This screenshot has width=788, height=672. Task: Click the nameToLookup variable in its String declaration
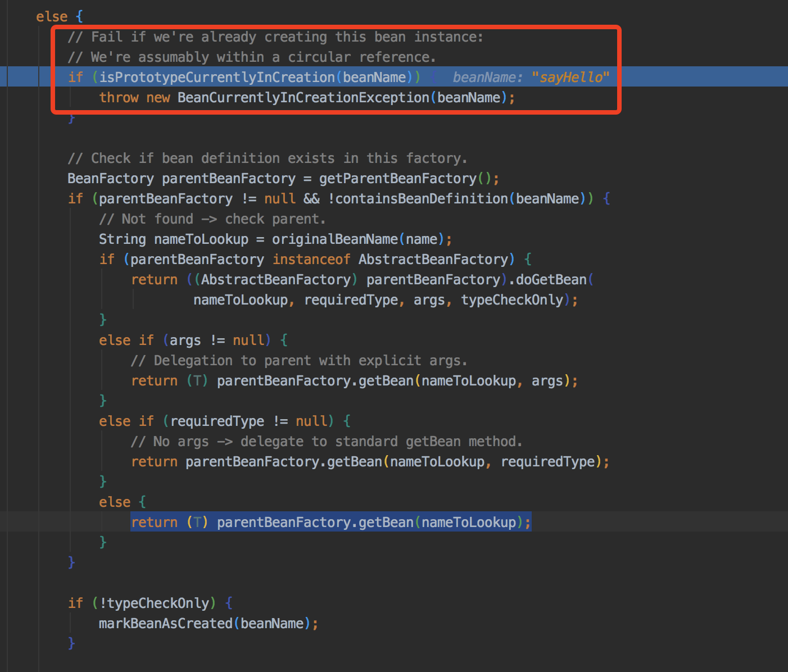[x=201, y=239]
